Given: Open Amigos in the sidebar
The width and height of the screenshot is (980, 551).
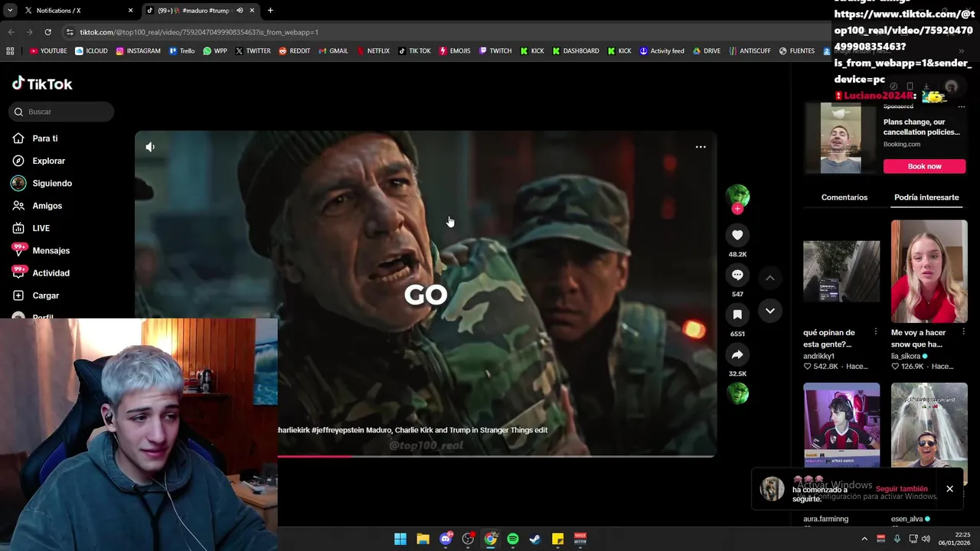Looking at the screenshot, I should click(47, 206).
